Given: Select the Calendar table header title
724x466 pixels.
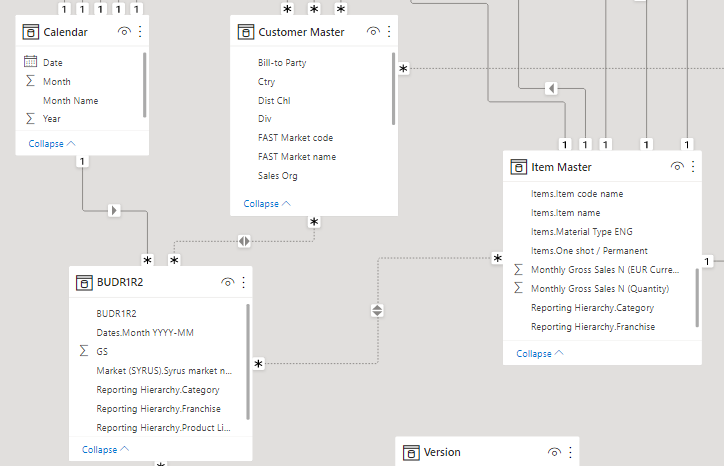Looking at the screenshot, I should click(x=65, y=32).
